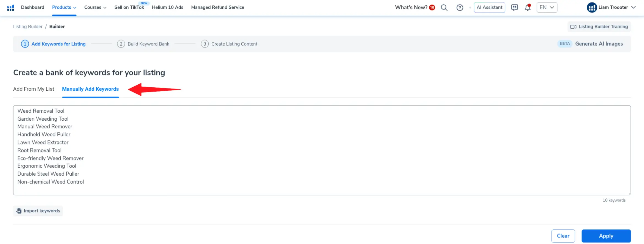Click Import keywords
This screenshot has width=644, height=244.
(38, 211)
